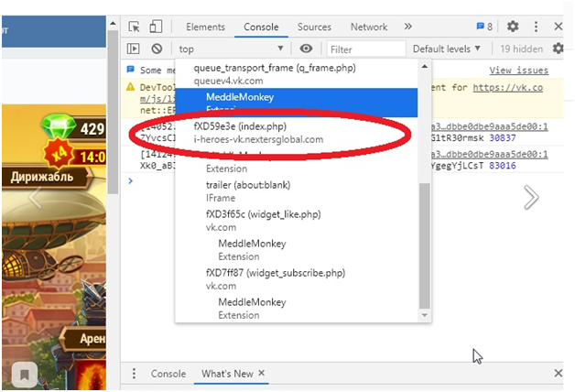The height and width of the screenshot is (392, 575).
Task: Open console settings gear beside 19 hidden
Action: pyautogui.click(x=558, y=49)
